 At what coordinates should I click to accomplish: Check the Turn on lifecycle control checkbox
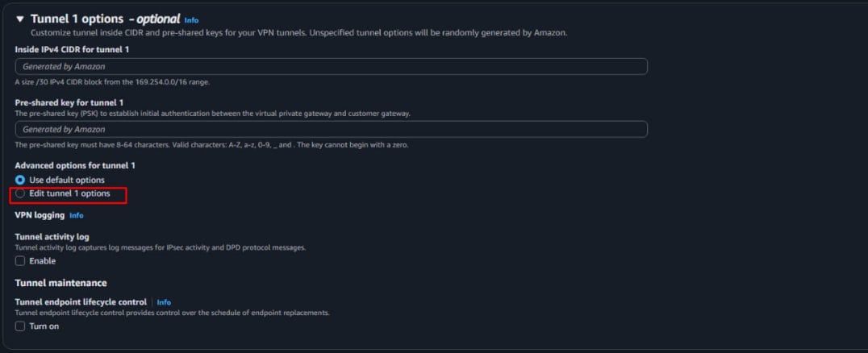pos(20,326)
